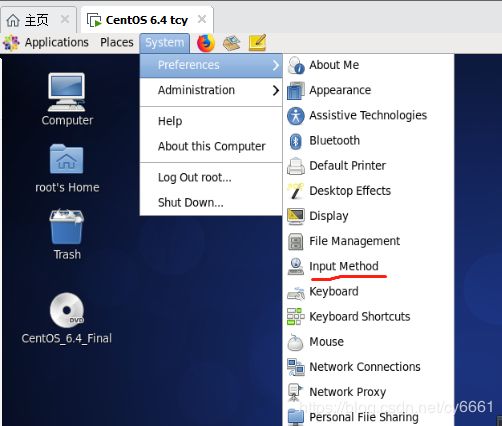Open About Me preferences
The width and height of the screenshot is (502, 426).
click(x=368, y=65)
